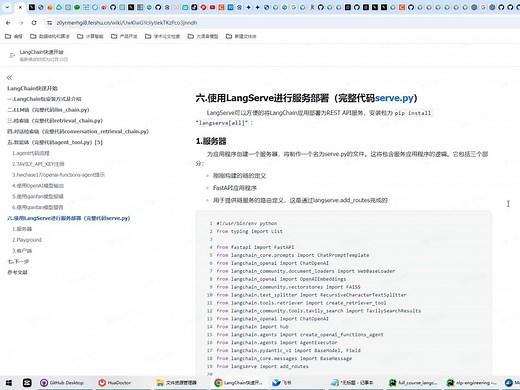This screenshot has width=520, height=390.
Task: Jump to section 五 agent_tool.py
Action: (x=55, y=142)
